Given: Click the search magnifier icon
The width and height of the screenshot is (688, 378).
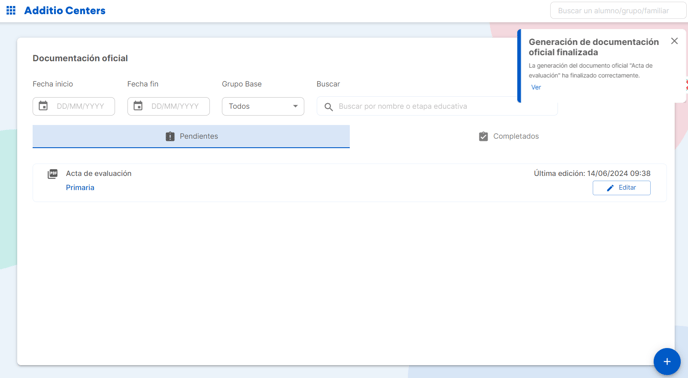Looking at the screenshot, I should point(328,107).
